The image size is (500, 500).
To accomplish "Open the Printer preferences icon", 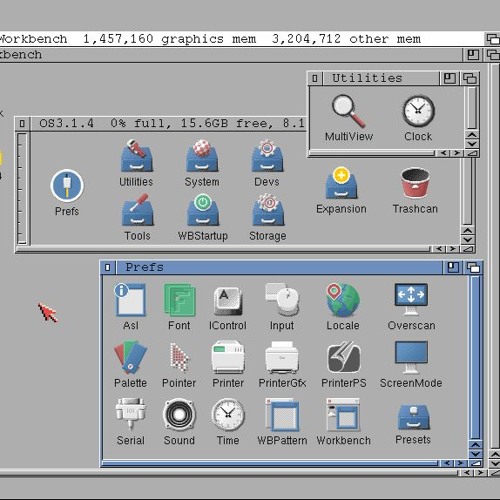I will 228,357.
